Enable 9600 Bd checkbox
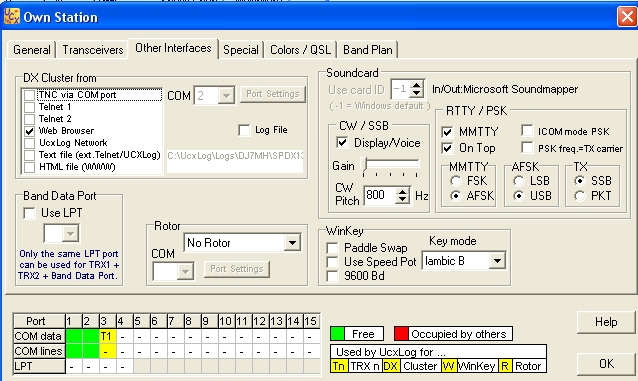Viewport: 638px width, 381px height. (332, 276)
